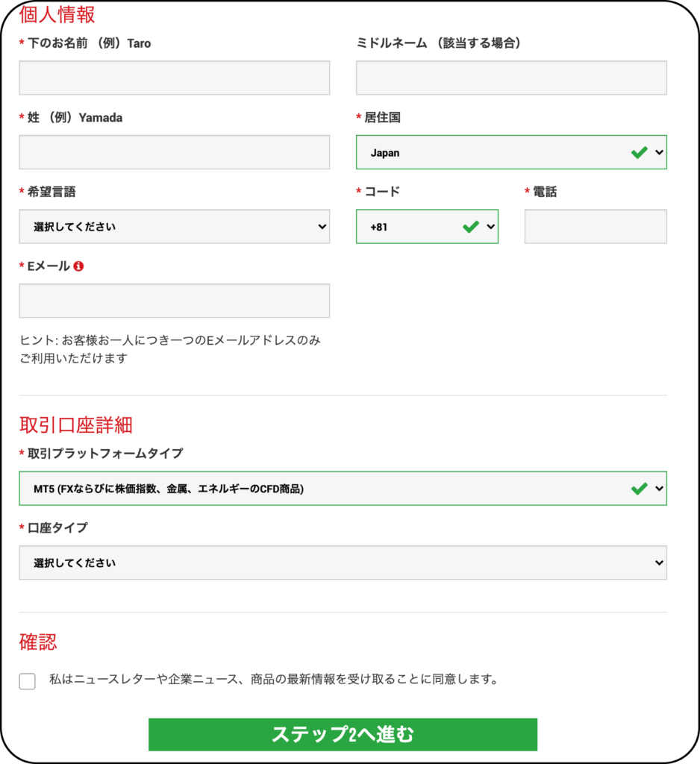The height and width of the screenshot is (764, 700).
Task: Open the 取引プラットフォームタイプ dropdown arrow
Action: (659, 488)
